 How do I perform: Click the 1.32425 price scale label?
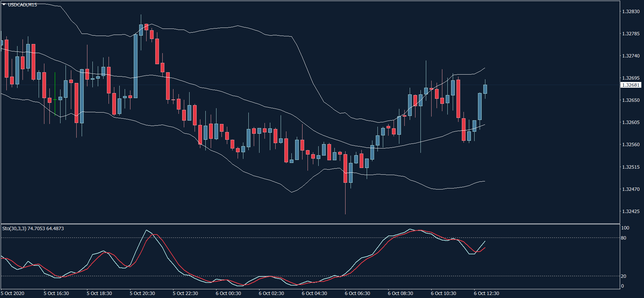631,211
